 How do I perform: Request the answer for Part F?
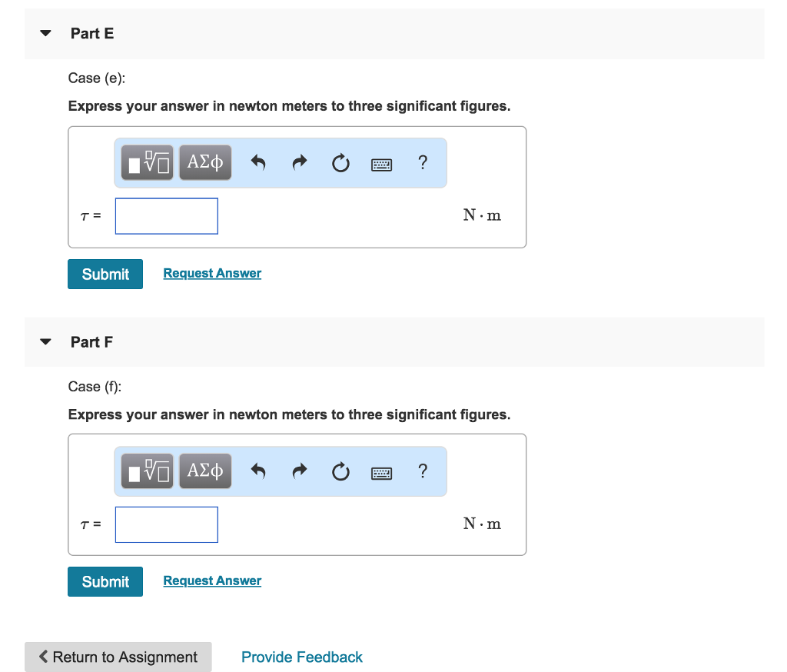(x=211, y=581)
